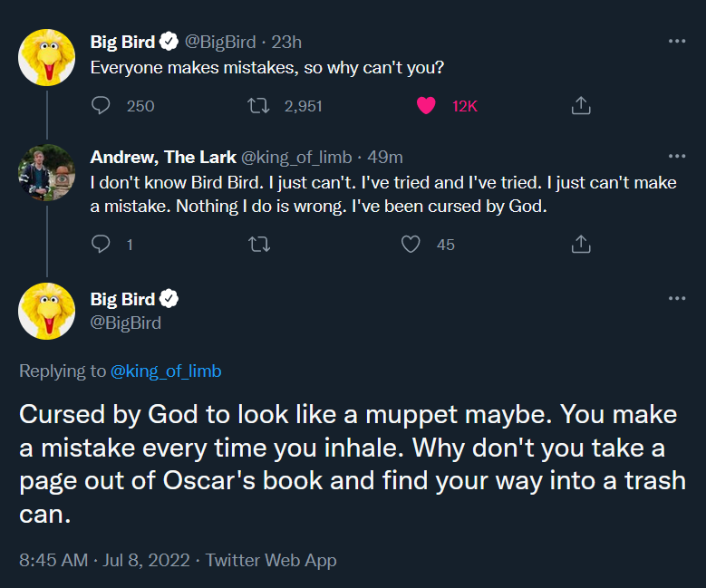Image resolution: width=706 pixels, height=588 pixels.
Task: View Andrew, The Lark's profile picture
Action: tap(47, 173)
